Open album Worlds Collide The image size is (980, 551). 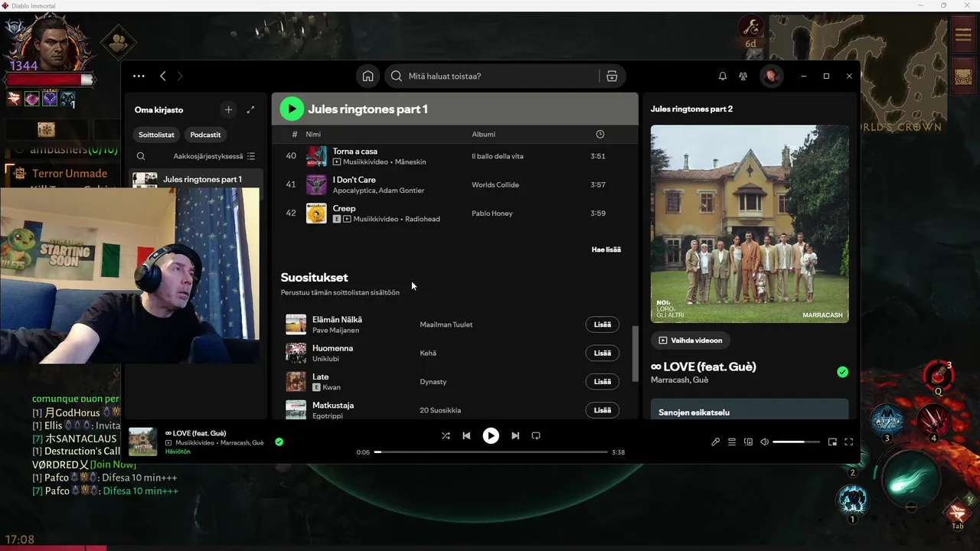click(495, 184)
